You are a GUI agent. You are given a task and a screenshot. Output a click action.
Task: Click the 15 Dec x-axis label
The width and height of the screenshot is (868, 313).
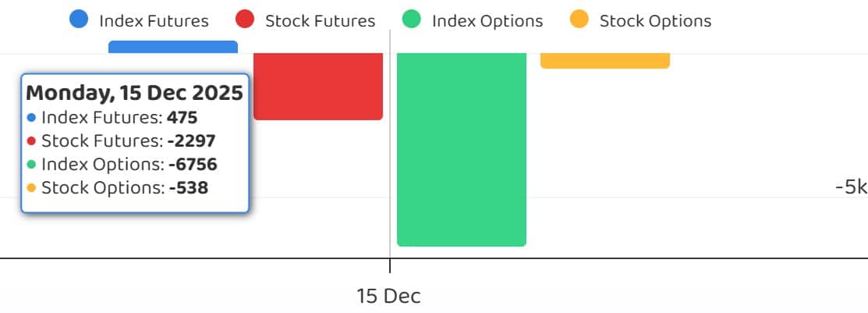(389, 297)
